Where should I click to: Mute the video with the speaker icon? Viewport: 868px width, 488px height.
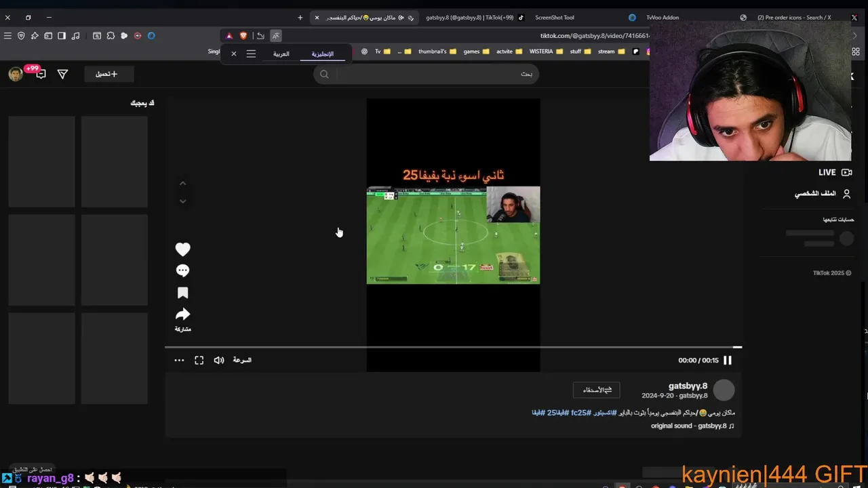point(219,361)
